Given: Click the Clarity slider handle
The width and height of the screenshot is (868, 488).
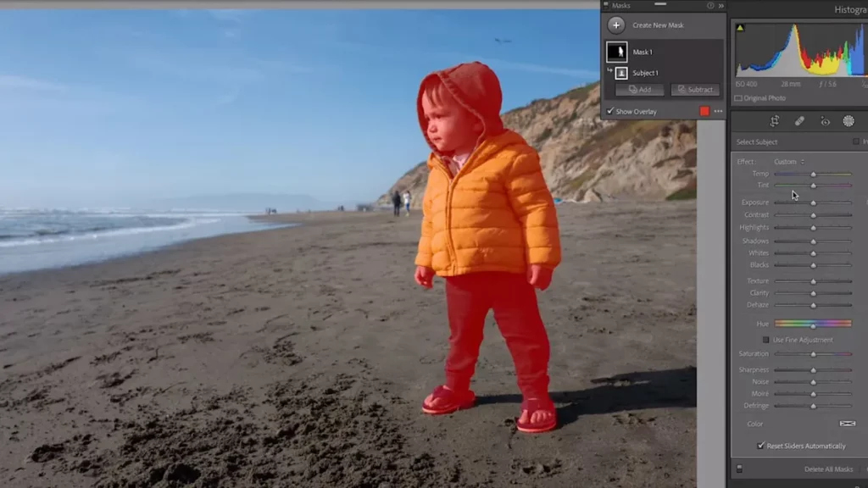Looking at the screenshot, I should click(813, 293).
